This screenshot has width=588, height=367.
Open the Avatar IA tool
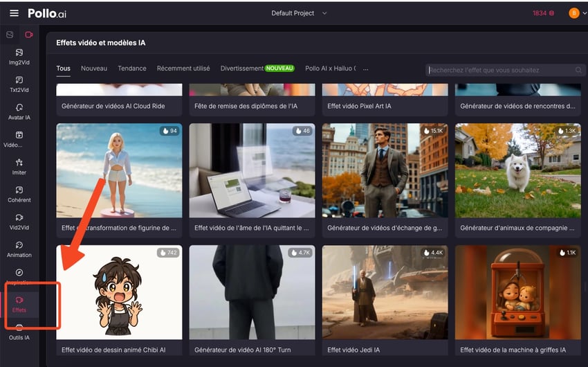(x=19, y=111)
